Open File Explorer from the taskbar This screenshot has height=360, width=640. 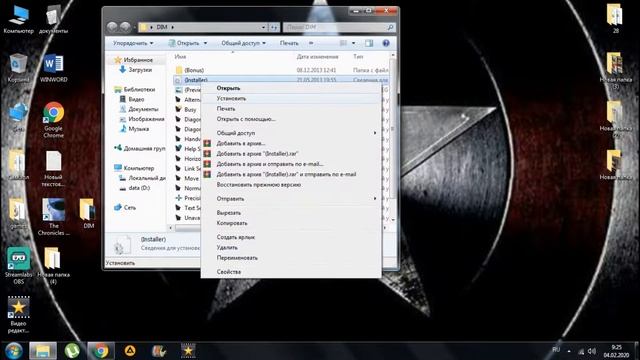coord(43,351)
